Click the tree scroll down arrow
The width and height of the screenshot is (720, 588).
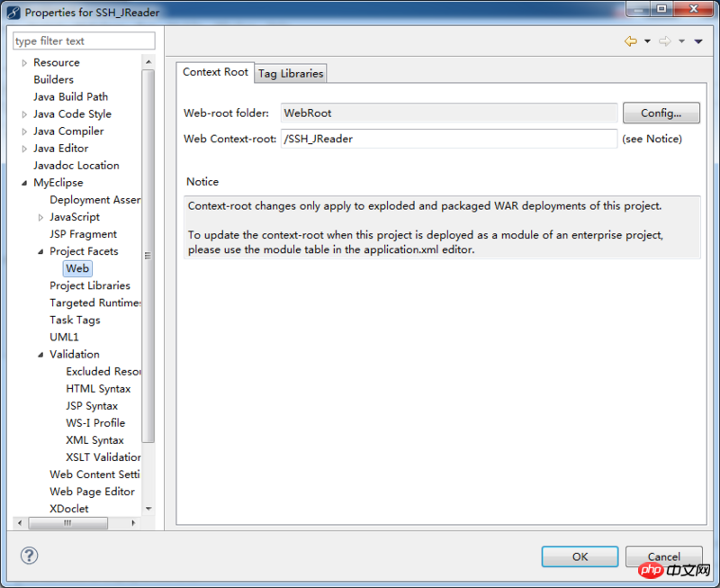click(148, 509)
